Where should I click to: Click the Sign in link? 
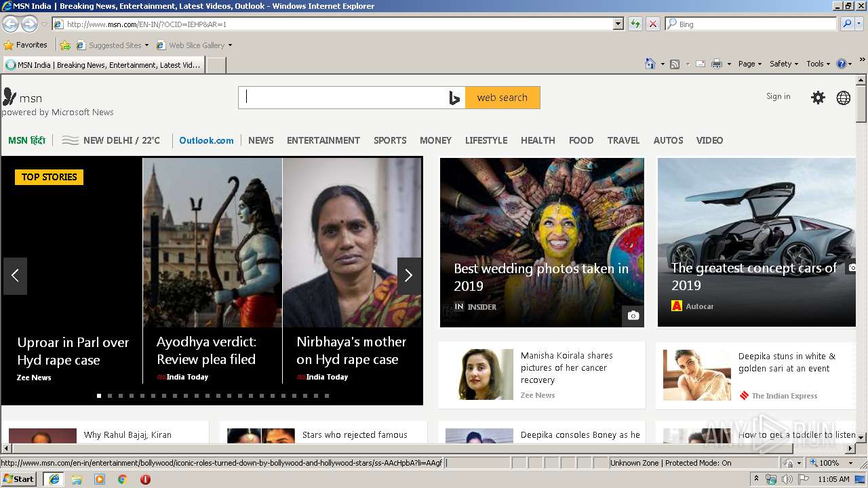[778, 96]
